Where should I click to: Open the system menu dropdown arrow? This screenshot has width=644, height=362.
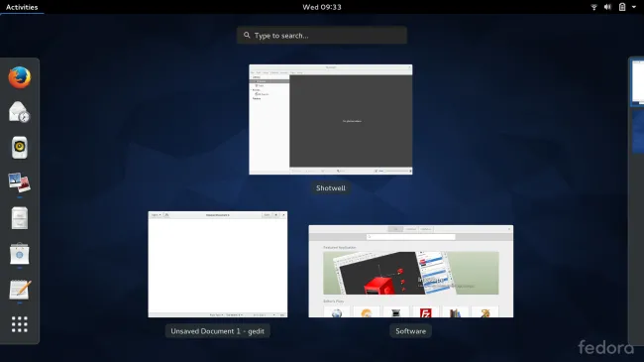tap(634, 7)
